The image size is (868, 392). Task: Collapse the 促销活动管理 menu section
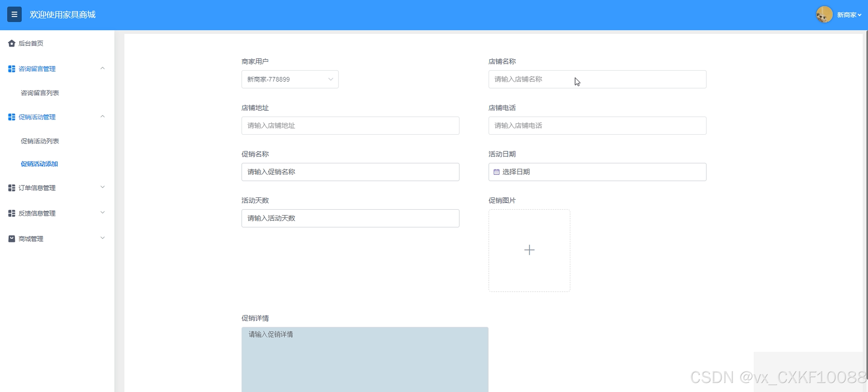coord(102,117)
